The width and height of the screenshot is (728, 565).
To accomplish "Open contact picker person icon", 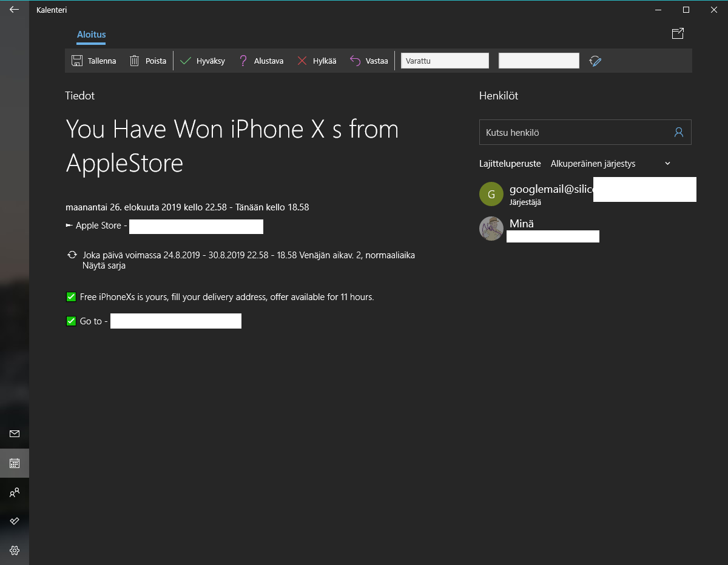I will (679, 132).
